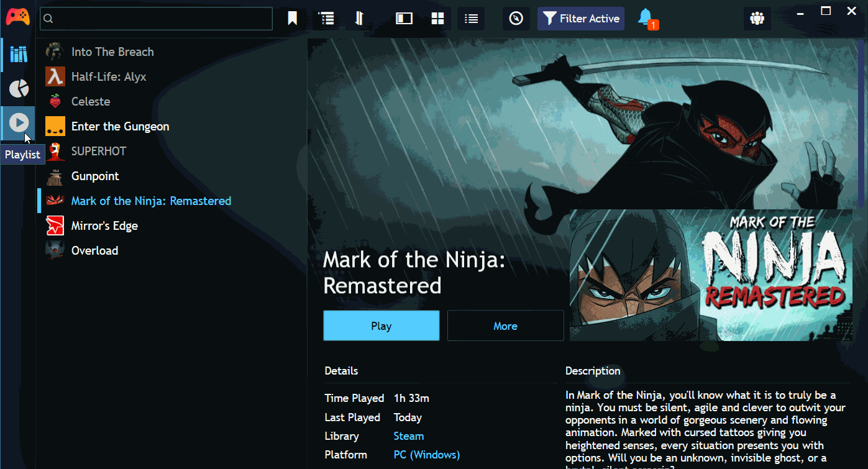
Task: Select Into The Breach in game list
Action: [x=173, y=52]
